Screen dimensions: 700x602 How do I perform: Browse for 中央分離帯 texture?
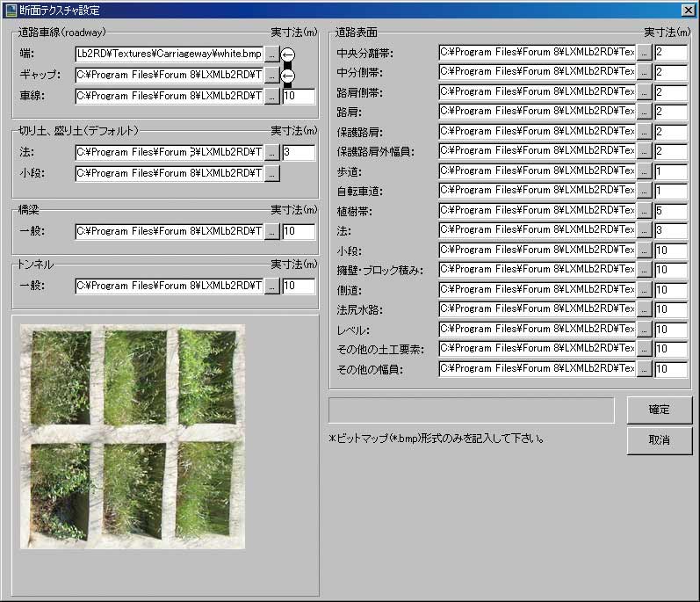(x=644, y=53)
